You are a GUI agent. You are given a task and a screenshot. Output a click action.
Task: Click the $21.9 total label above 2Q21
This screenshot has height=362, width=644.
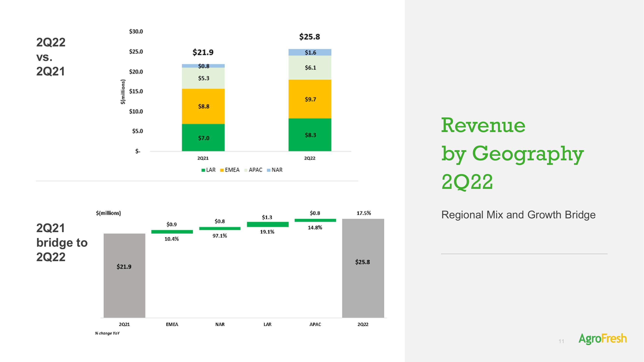point(203,52)
